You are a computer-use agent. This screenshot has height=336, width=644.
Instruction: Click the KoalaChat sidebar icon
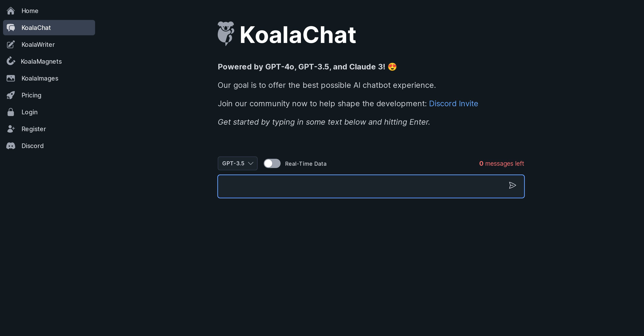[x=11, y=27]
